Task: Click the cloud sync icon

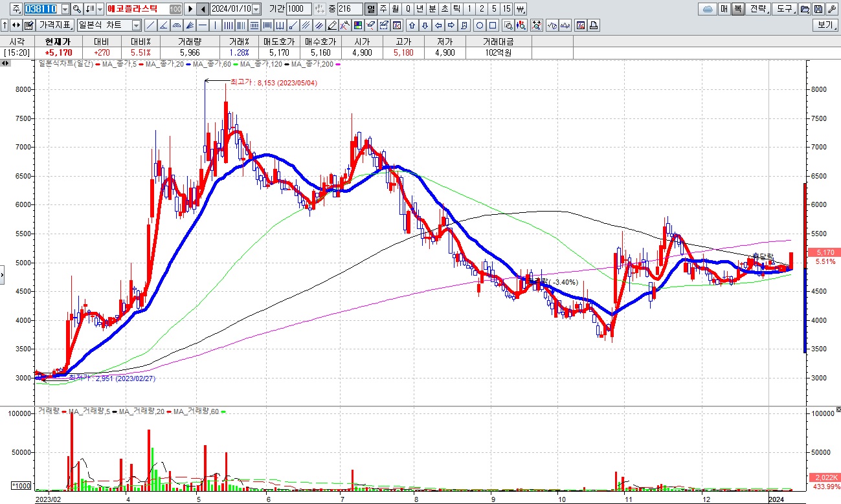Action: tap(707, 9)
